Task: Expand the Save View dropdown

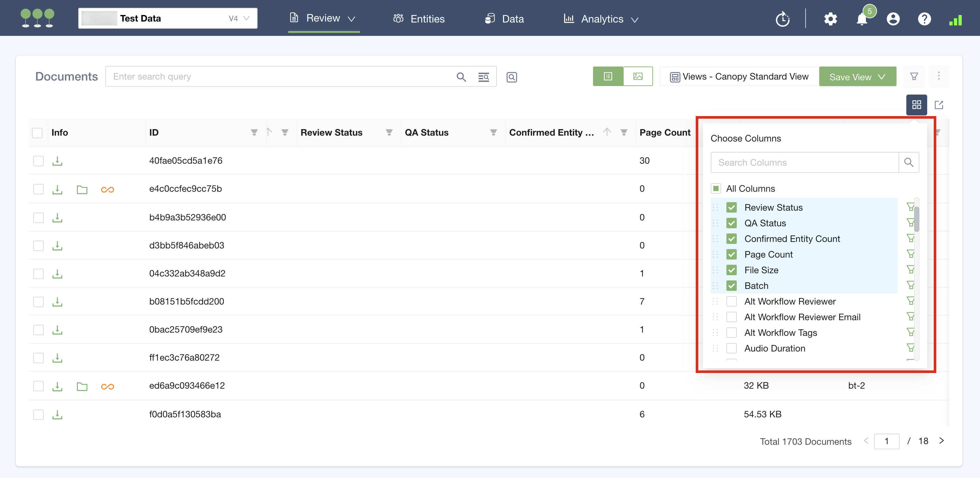Action: [881, 77]
